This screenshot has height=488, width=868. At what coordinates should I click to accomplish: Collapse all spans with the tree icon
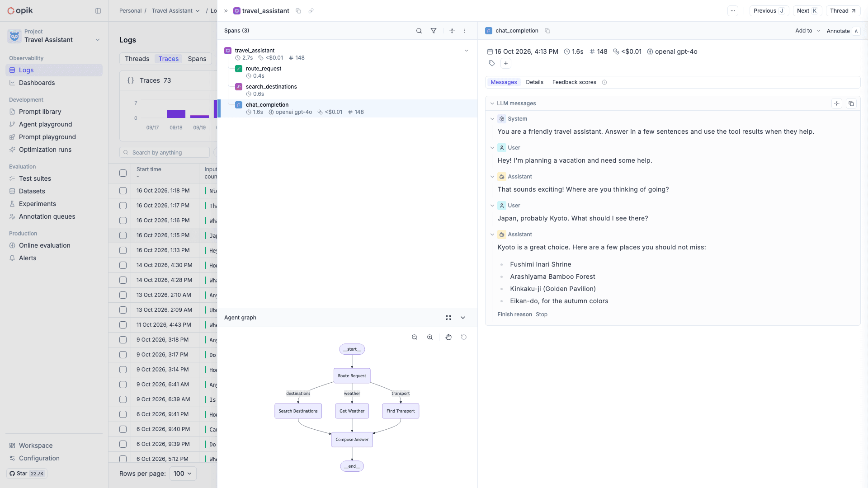[x=452, y=31]
